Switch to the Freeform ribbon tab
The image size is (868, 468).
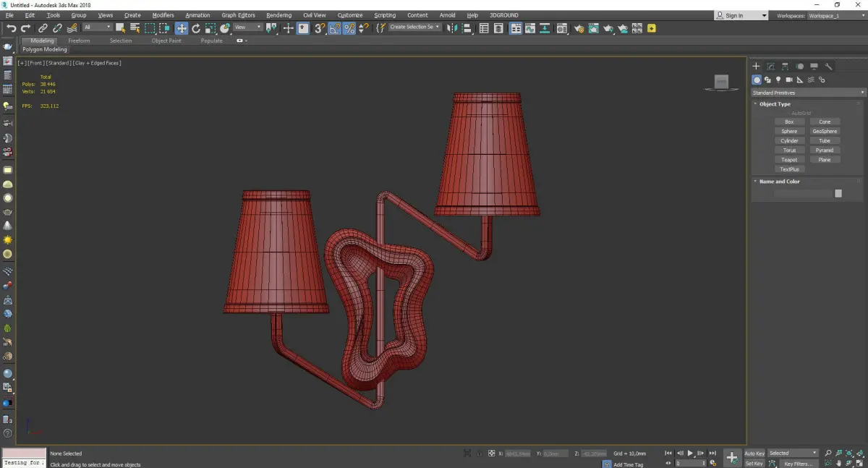point(79,41)
